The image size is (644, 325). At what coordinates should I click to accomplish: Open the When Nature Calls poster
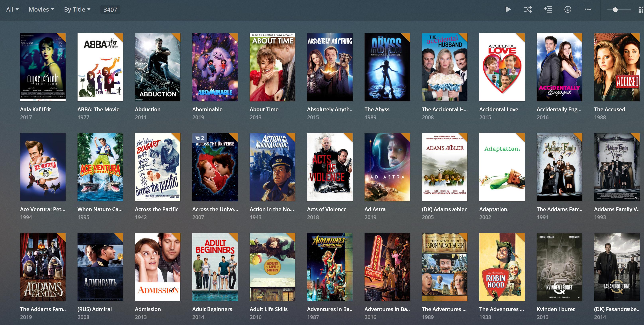pyautogui.click(x=100, y=167)
